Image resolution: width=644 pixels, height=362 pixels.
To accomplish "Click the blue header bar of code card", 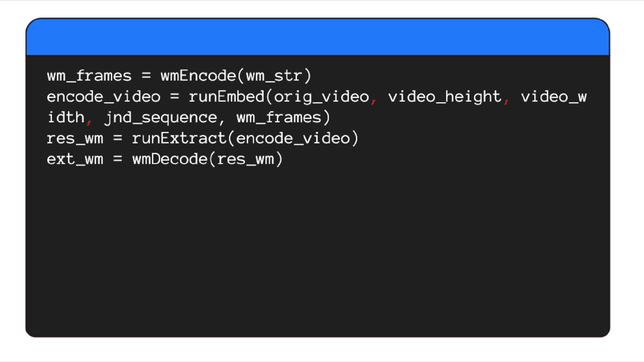I will pos(317,37).
